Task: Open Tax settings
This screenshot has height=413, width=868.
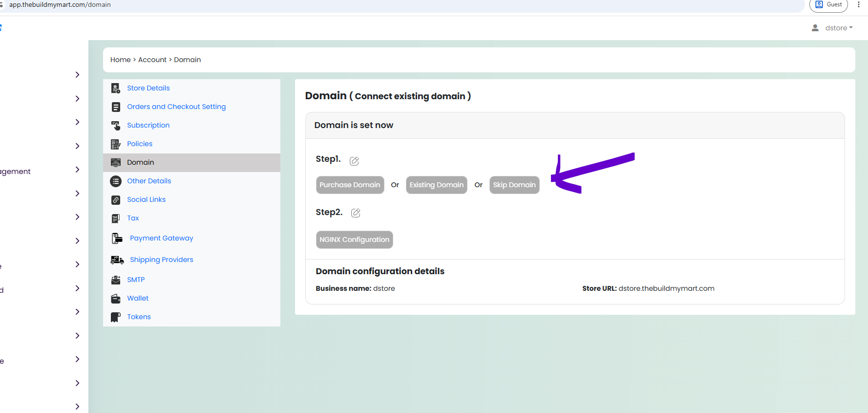Action: coord(133,218)
